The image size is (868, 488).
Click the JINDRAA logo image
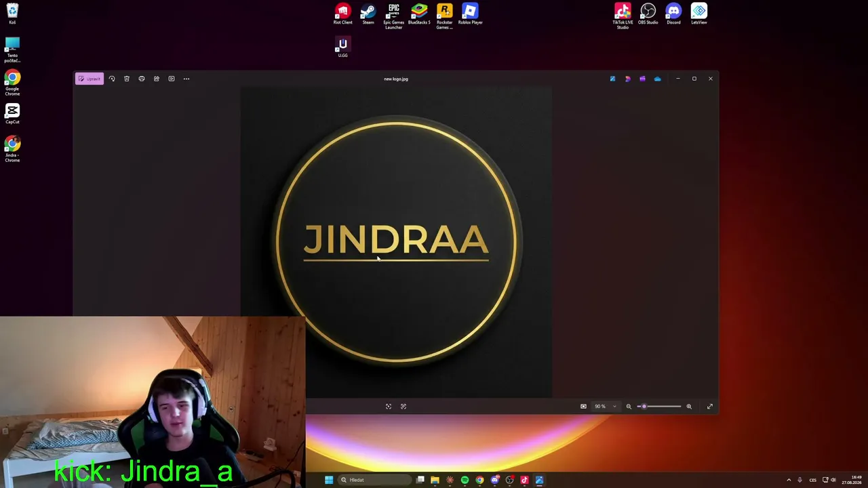click(396, 243)
